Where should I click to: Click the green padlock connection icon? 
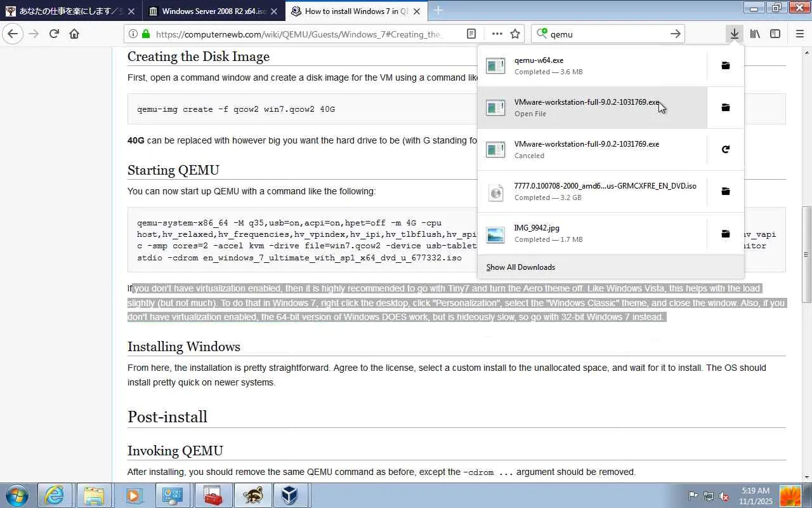tap(146, 34)
